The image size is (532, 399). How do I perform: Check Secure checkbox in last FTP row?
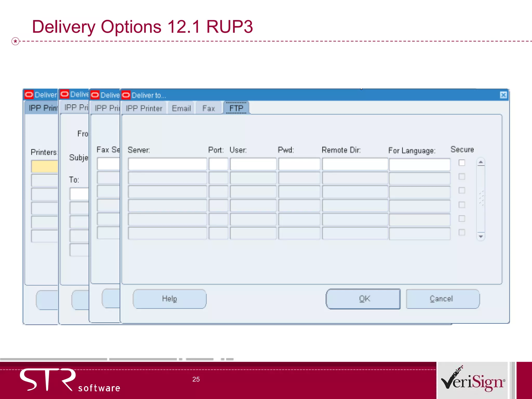point(462,232)
